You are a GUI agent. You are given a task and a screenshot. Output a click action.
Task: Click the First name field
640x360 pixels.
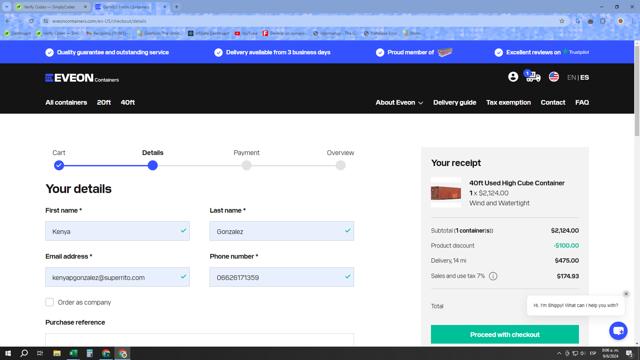[x=118, y=231]
